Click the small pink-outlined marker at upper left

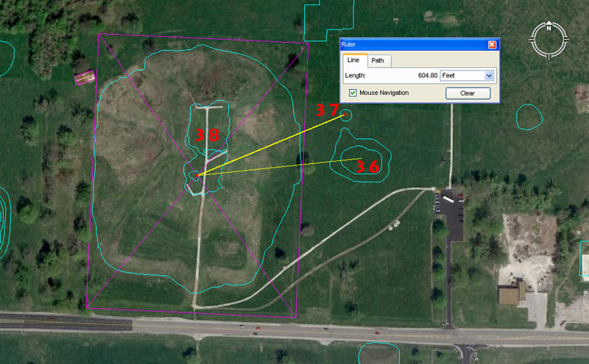click(x=85, y=76)
